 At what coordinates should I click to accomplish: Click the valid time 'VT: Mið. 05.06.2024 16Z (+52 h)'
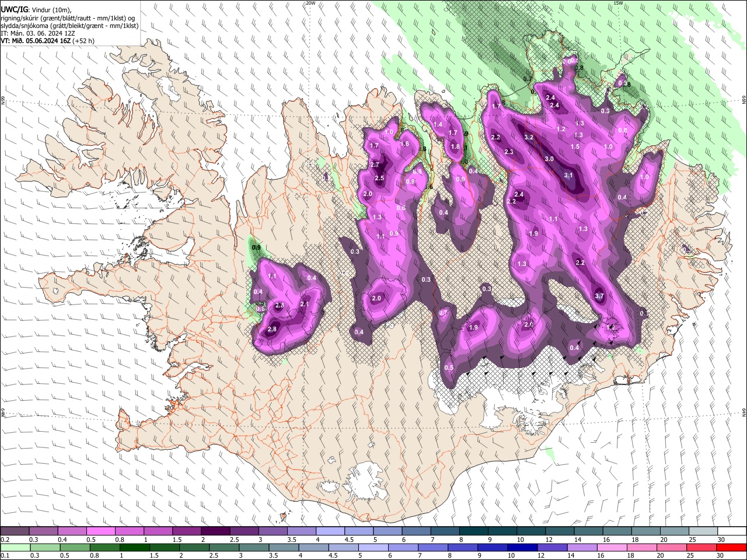(x=47, y=41)
